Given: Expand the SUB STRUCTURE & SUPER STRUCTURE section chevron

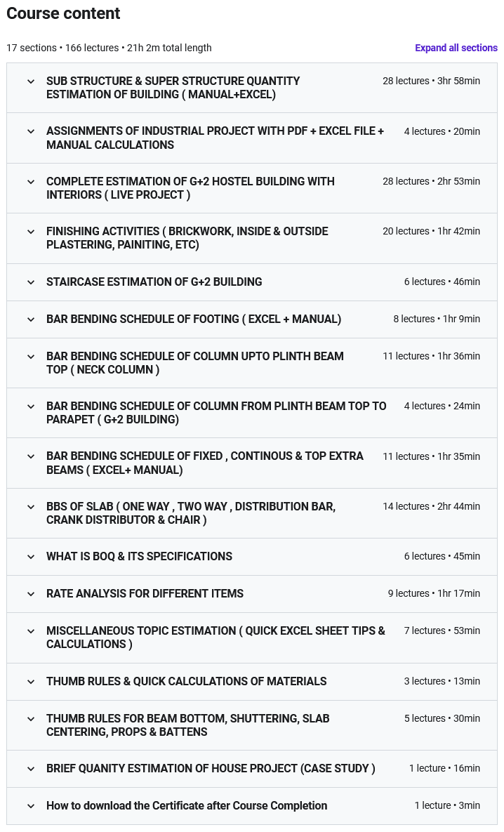Looking at the screenshot, I should [31, 81].
